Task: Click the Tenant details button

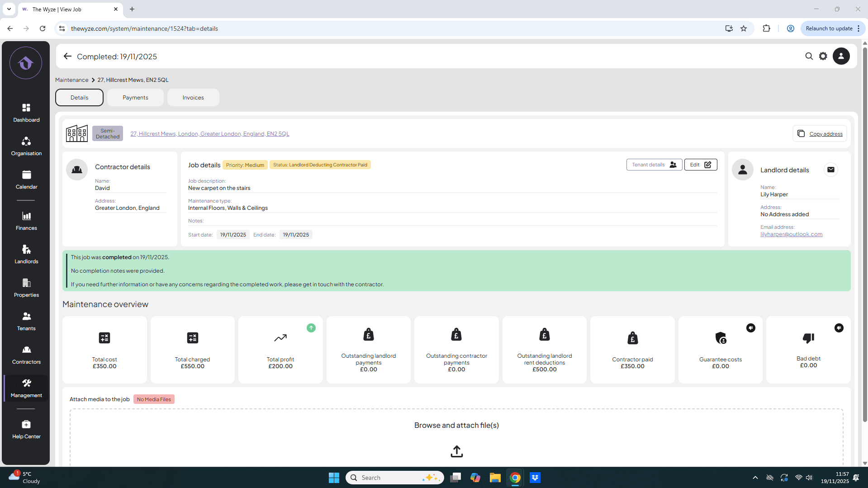Action: click(654, 165)
